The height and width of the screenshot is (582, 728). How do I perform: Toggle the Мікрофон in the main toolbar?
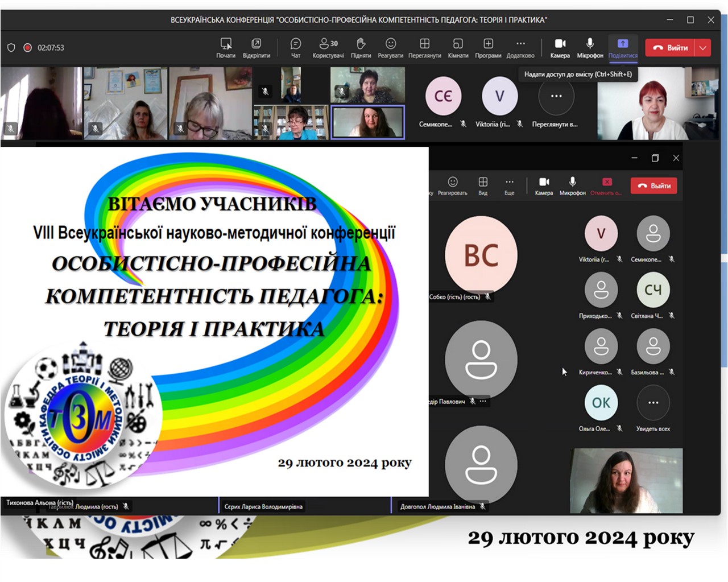[590, 48]
